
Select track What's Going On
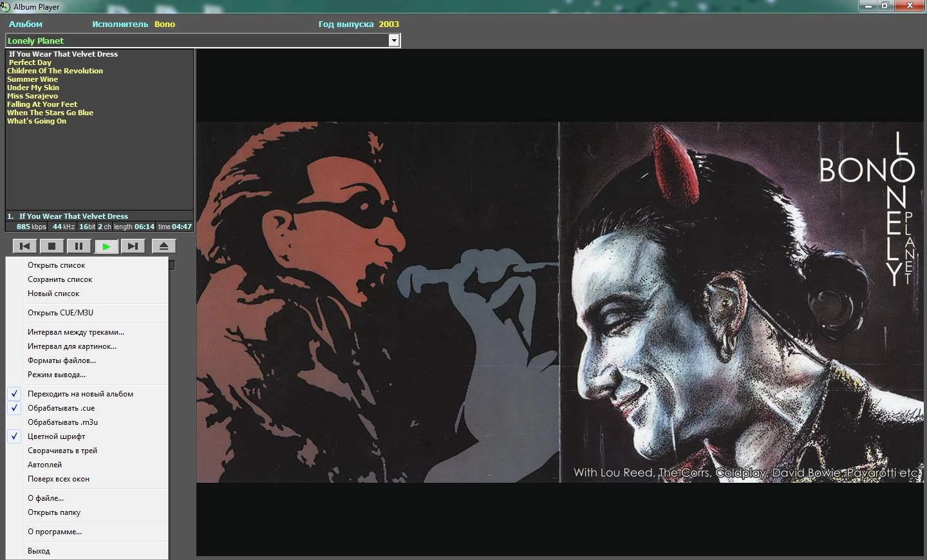(37, 121)
